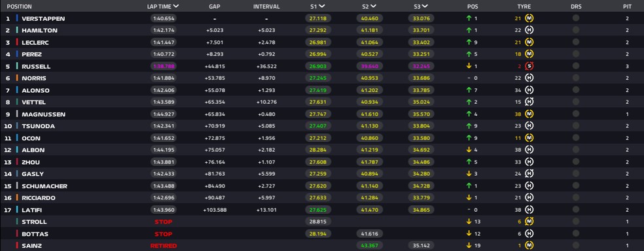Click Alonso's blue team color bar

17,90
